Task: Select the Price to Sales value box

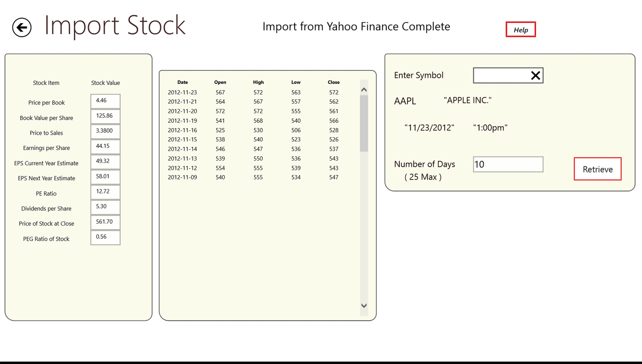Action: [x=105, y=131]
